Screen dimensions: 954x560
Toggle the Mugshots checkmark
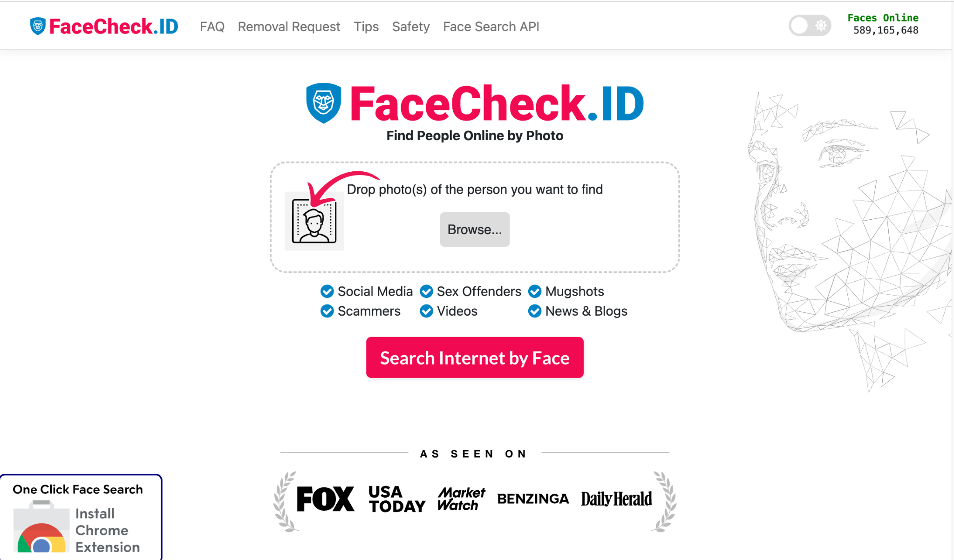point(535,291)
